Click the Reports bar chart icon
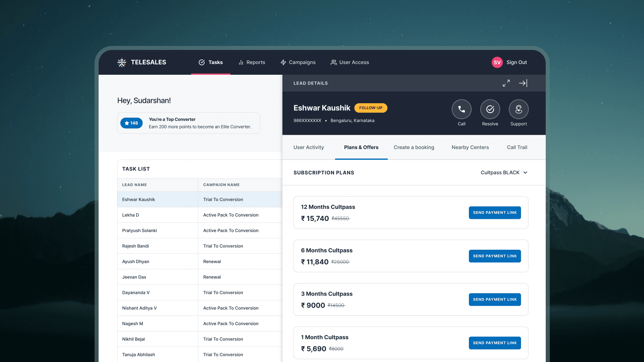Image resolution: width=644 pixels, height=362 pixels. [241, 62]
